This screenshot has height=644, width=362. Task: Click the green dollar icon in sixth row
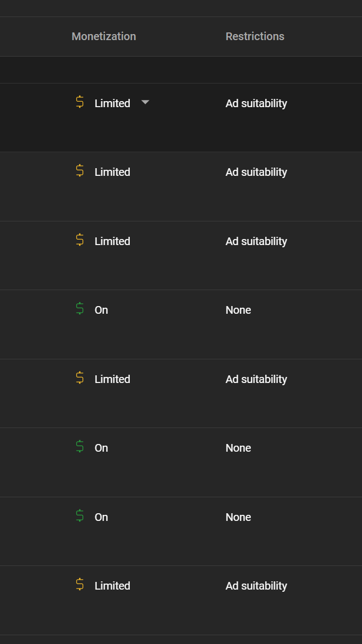coord(80,447)
